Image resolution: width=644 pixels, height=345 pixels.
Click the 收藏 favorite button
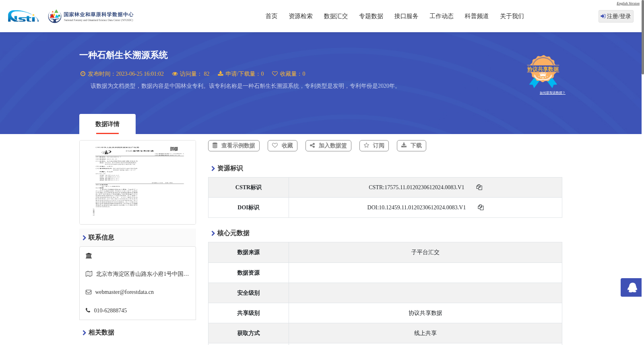[x=283, y=146]
